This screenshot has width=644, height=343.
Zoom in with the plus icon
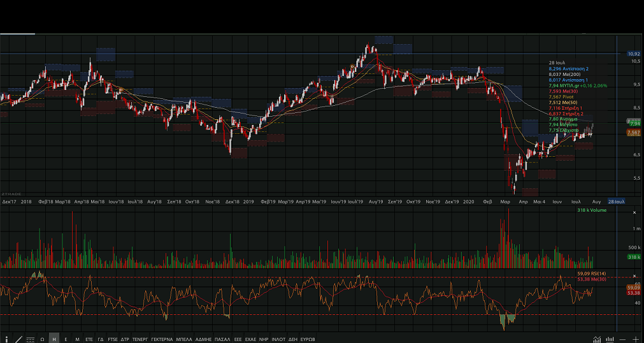(x=636, y=339)
